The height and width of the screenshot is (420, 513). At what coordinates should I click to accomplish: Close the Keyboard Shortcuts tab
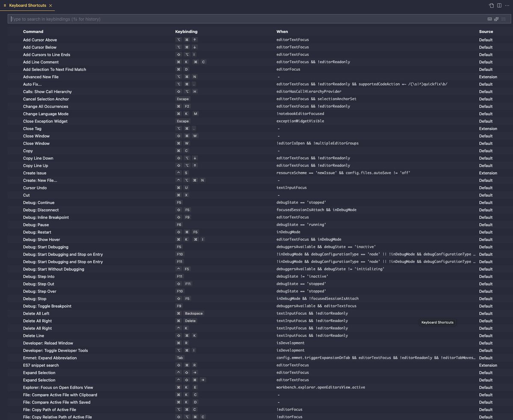50,6
